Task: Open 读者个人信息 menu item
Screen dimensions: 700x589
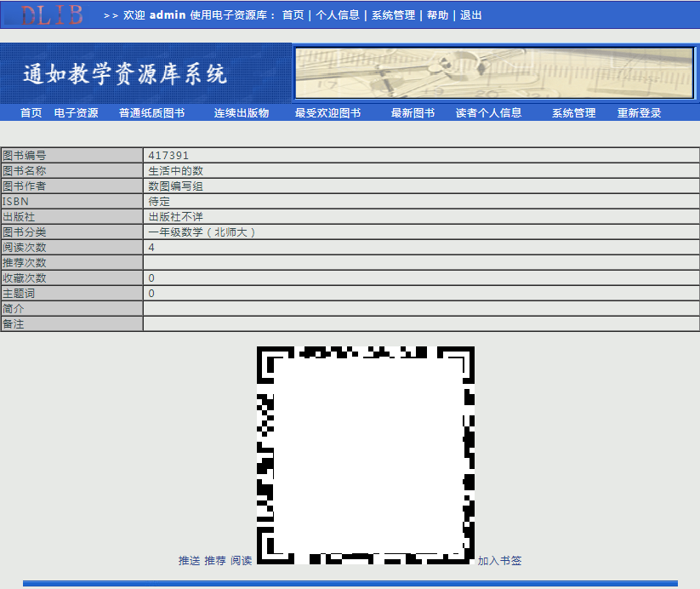Action: click(488, 113)
